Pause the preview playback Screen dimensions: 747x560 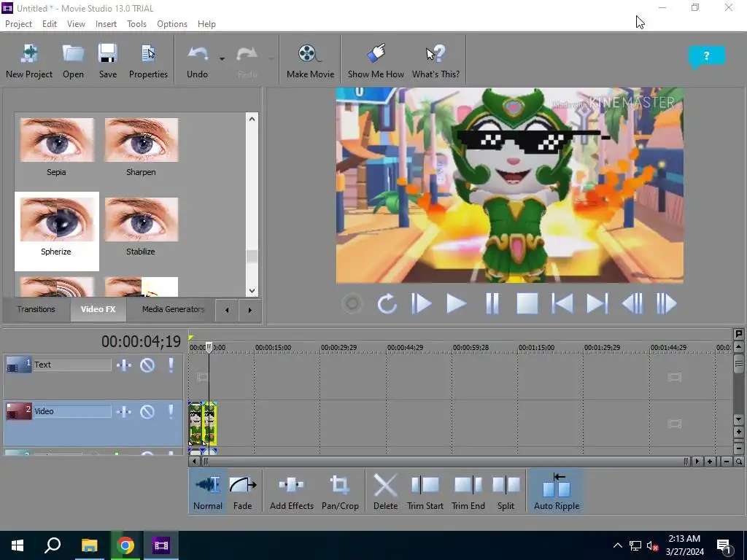(492, 304)
